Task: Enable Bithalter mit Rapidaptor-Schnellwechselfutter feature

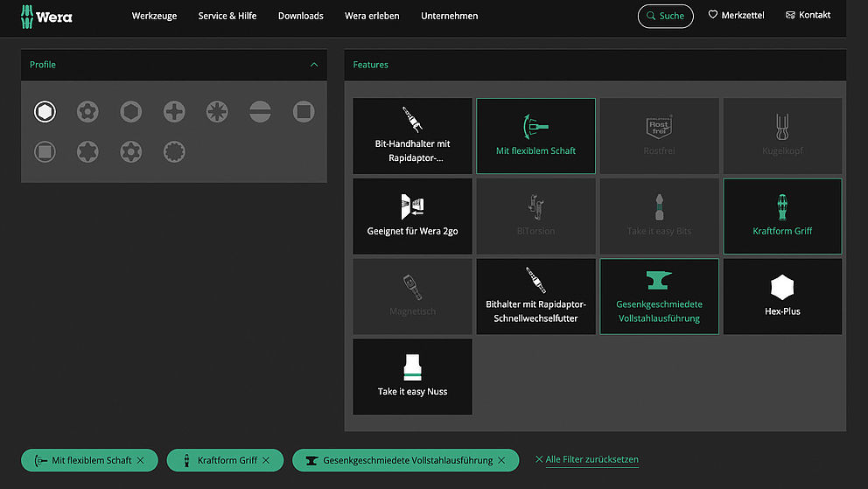Action: tap(535, 297)
